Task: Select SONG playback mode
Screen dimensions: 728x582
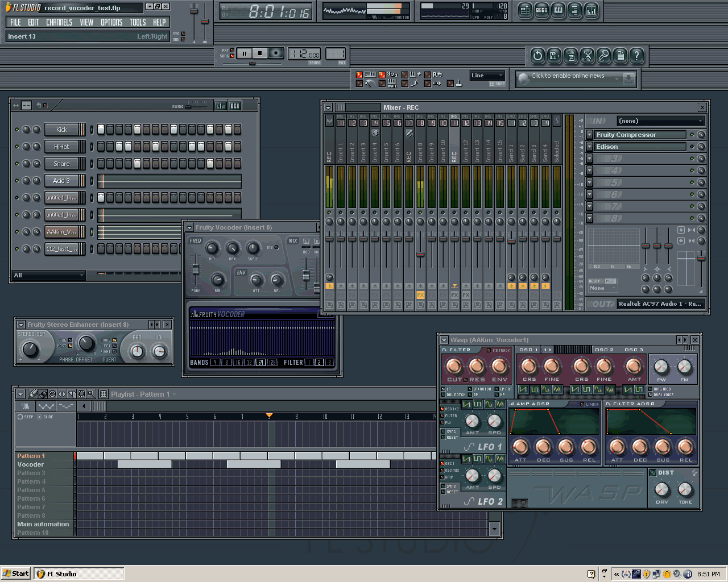Action: click(232, 56)
